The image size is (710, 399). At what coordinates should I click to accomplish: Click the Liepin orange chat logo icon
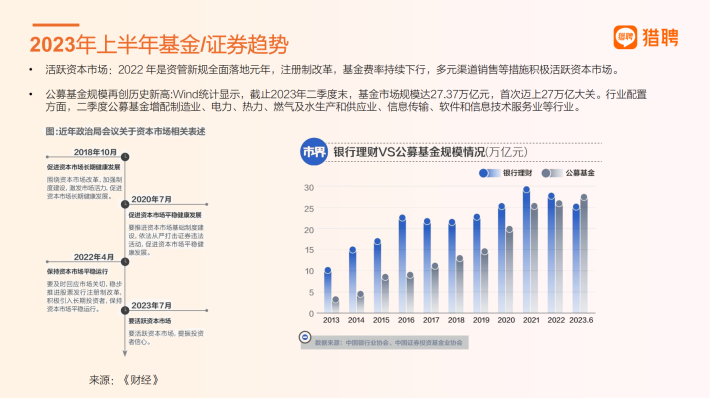pos(625,37)
